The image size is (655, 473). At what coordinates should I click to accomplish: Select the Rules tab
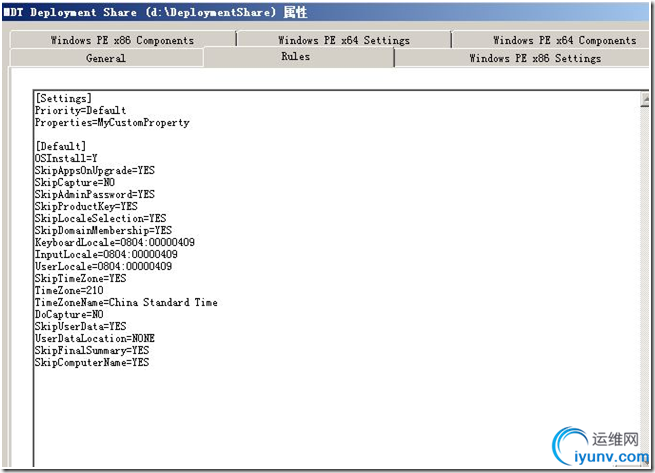(296, 56)
